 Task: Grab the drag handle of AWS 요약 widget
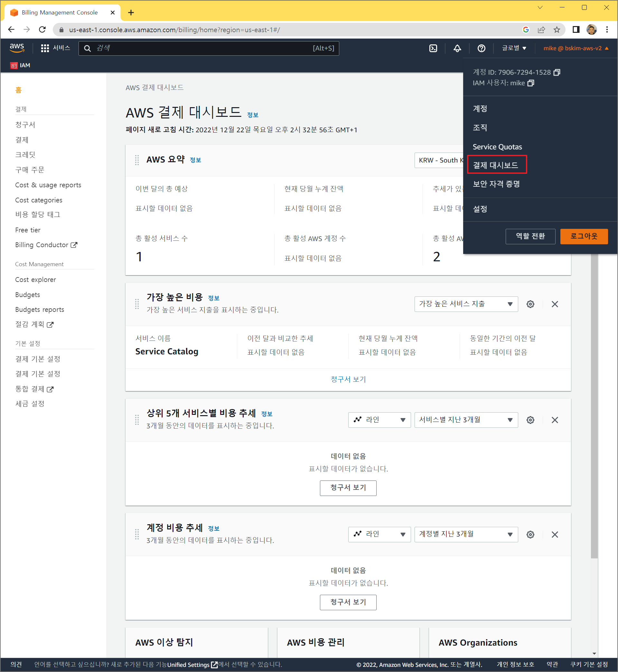tap(137, 160)
